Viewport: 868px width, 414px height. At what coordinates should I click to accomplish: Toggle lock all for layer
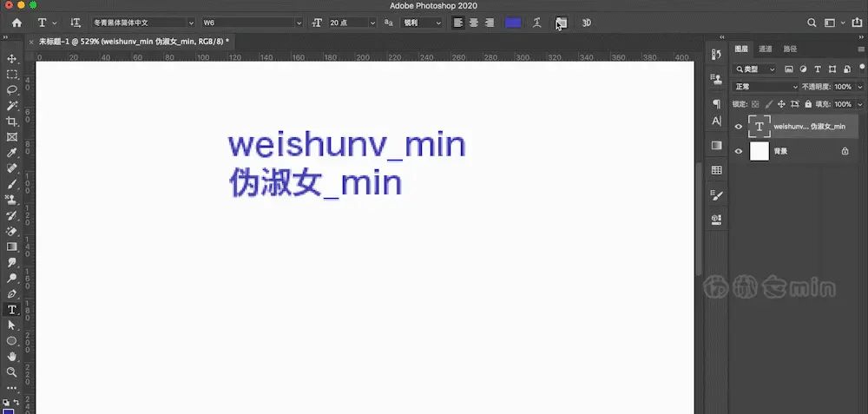[808, 104]
